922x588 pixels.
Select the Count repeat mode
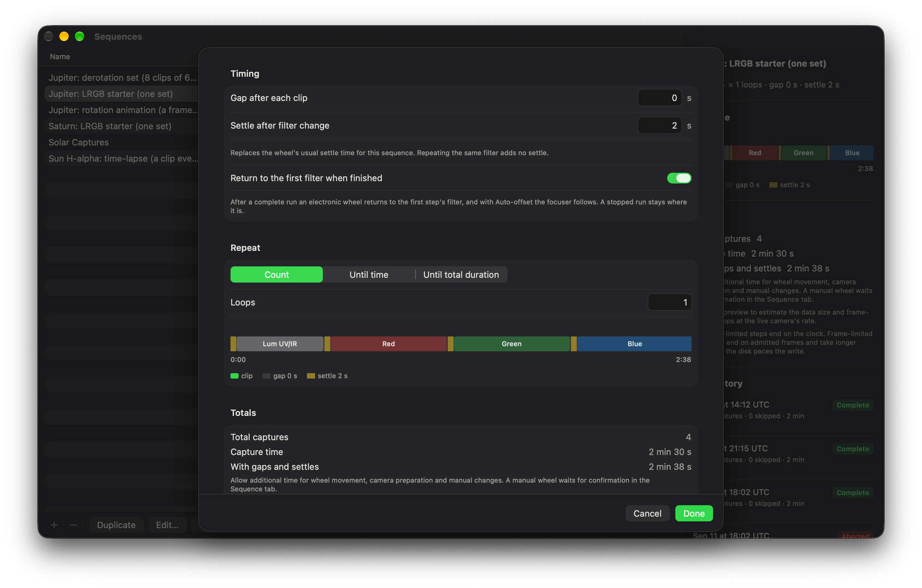click(x=277, y=275)
